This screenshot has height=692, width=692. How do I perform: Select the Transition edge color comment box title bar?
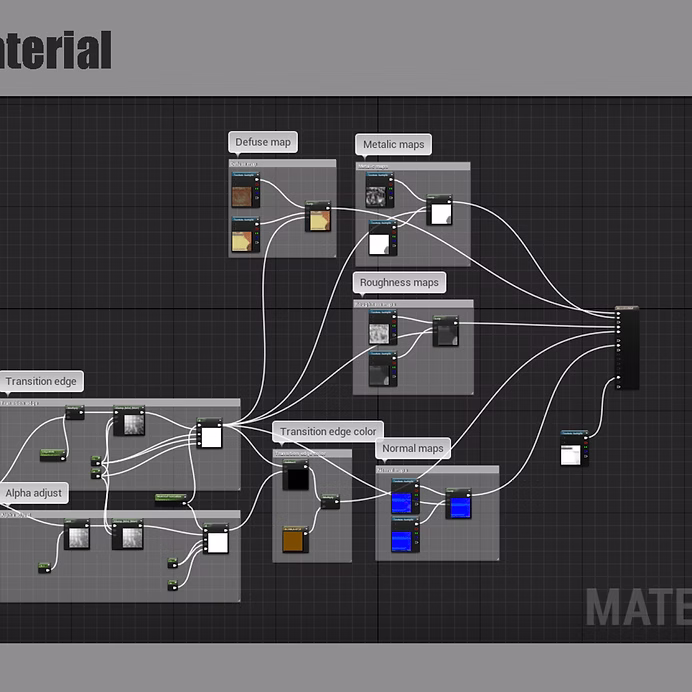tap(312, 453)
